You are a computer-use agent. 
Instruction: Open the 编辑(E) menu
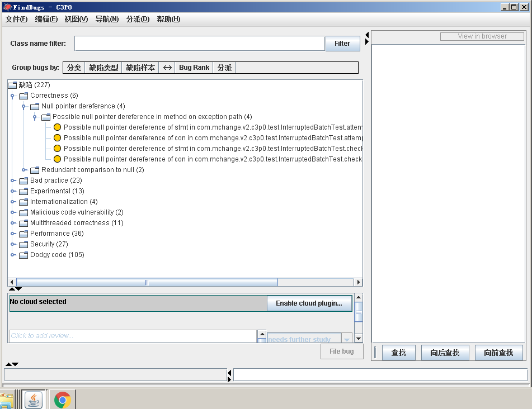(46, 19)
